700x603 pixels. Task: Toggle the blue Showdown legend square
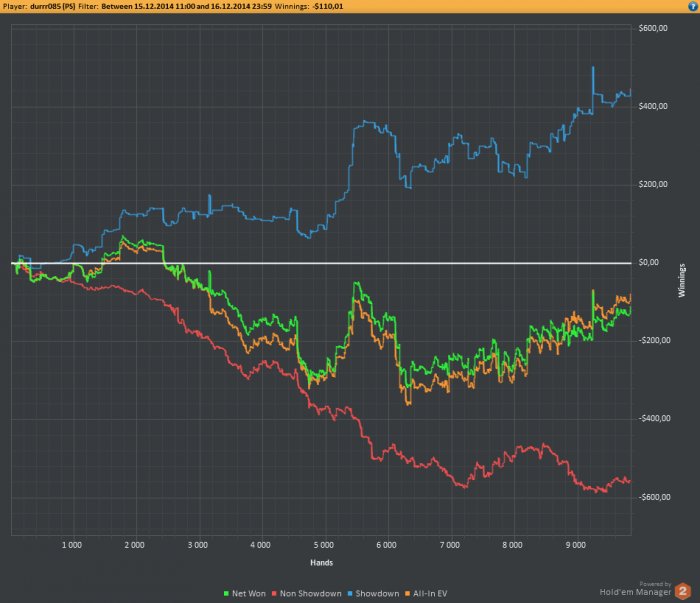click(x=350, y=594)
